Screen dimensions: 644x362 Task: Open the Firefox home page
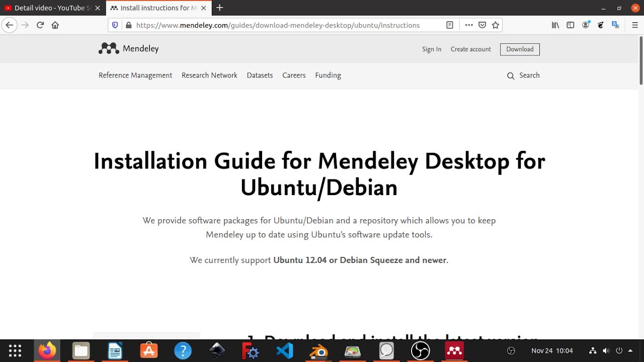tap(55, 25)
